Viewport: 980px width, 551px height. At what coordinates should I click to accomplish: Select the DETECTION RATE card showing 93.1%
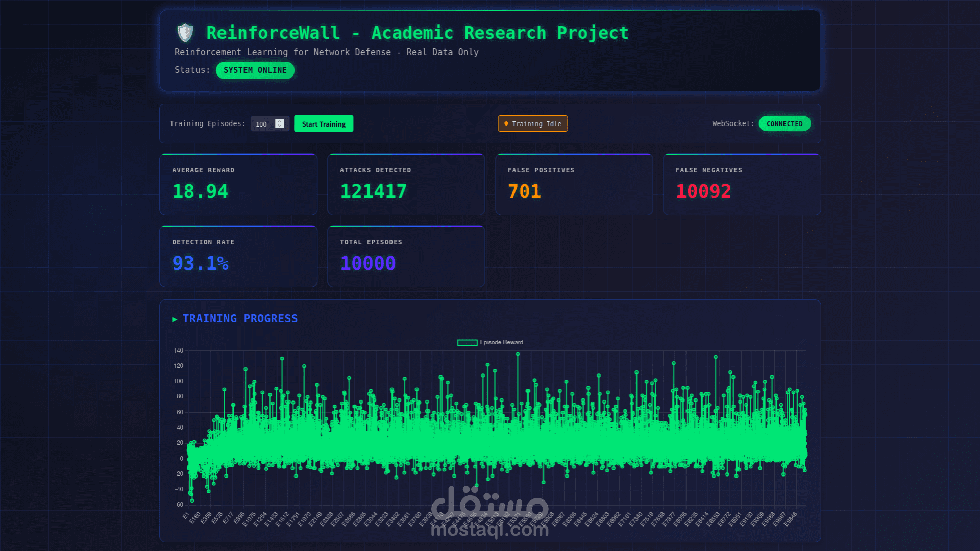pyautogui.click(x=238, y=256)
